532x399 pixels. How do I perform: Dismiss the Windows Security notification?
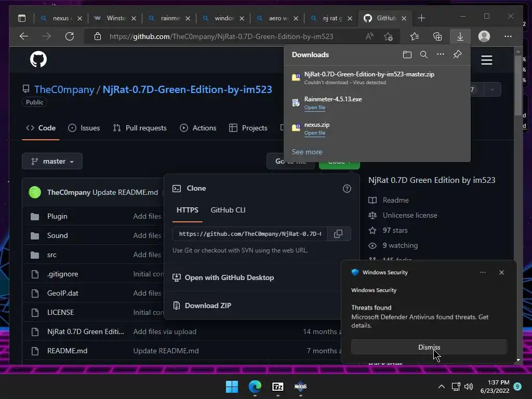(x=429, y=347)
